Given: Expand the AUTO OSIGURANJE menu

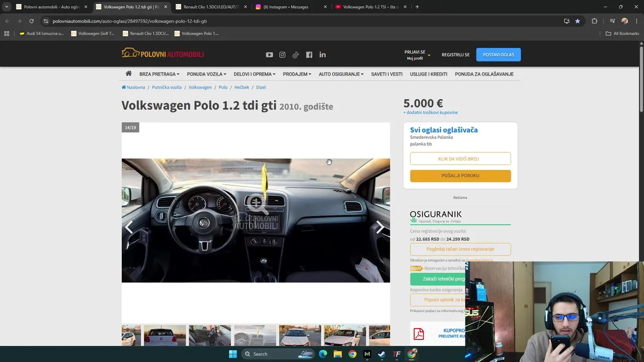Looking at the screenshot, I should pos(341,74).
